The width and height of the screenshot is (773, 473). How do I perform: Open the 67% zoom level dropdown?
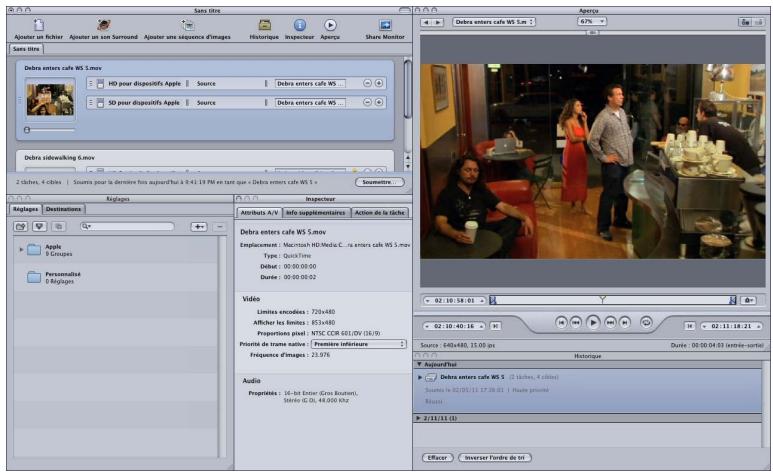pyautogui.click(x=591, y=21)
